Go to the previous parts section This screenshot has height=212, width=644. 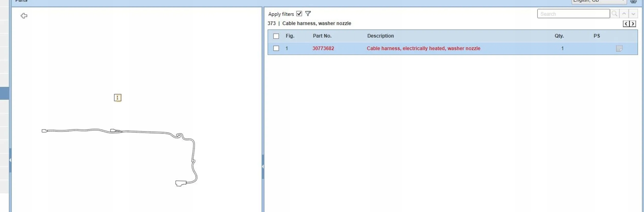click(x=626, y=24)
